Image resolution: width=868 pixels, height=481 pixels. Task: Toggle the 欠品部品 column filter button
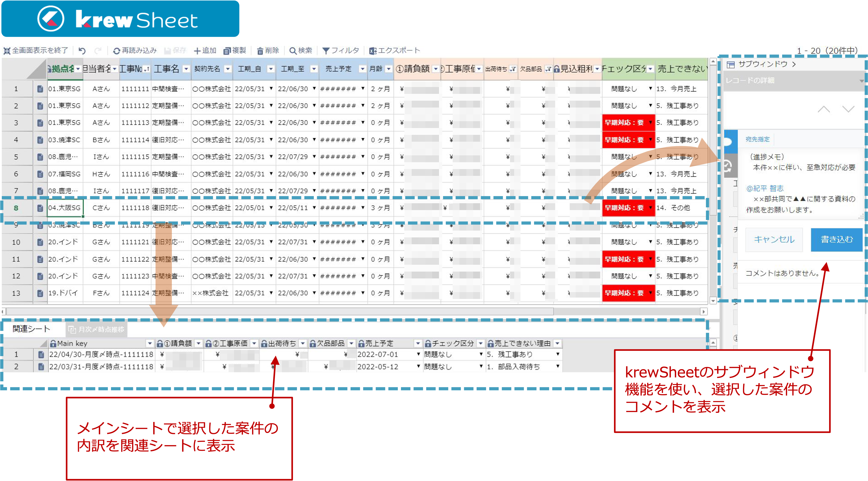tap(548, 69)
